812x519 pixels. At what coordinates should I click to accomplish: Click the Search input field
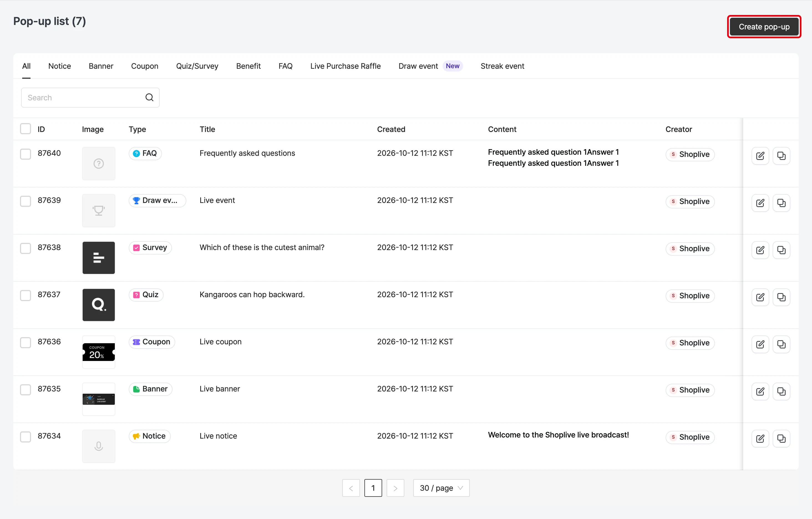coord(90,98)
